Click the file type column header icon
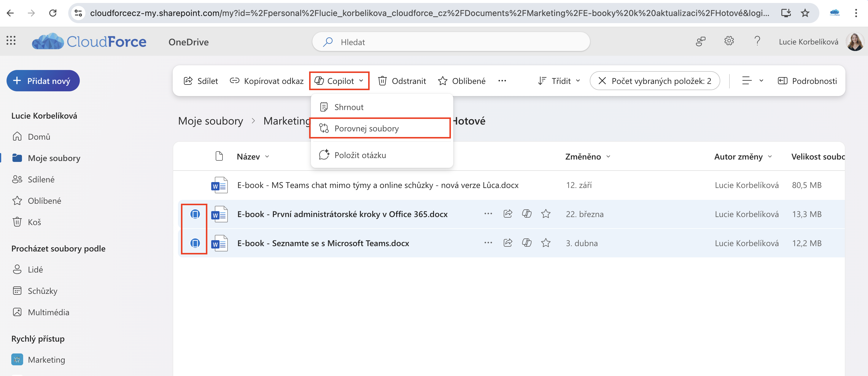The width and height of the screenshot is (868, 376). pyautogui.click(x=219, y=156)
